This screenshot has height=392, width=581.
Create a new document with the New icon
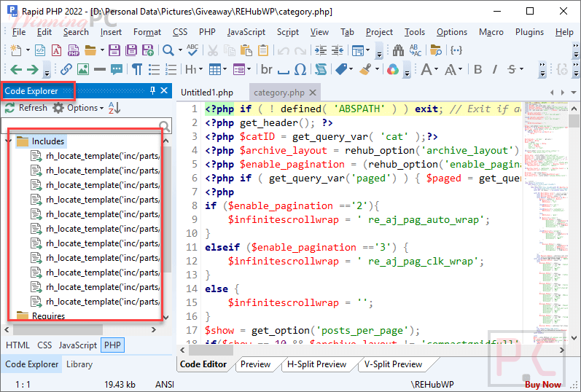coord(15,50)
